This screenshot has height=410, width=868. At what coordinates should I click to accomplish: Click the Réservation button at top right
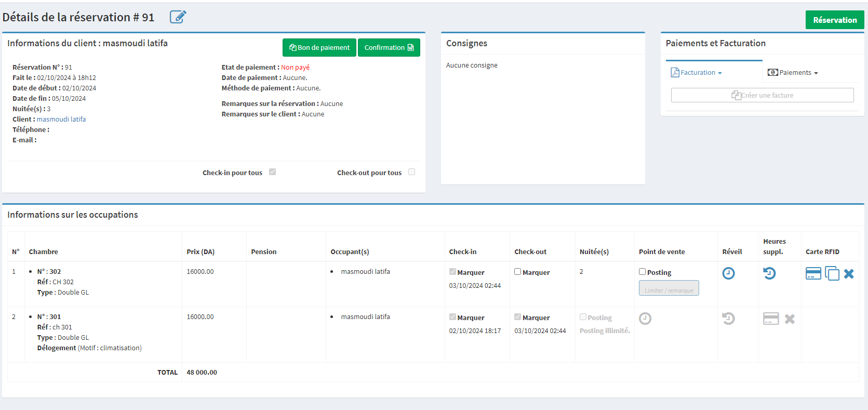[834, 20]
